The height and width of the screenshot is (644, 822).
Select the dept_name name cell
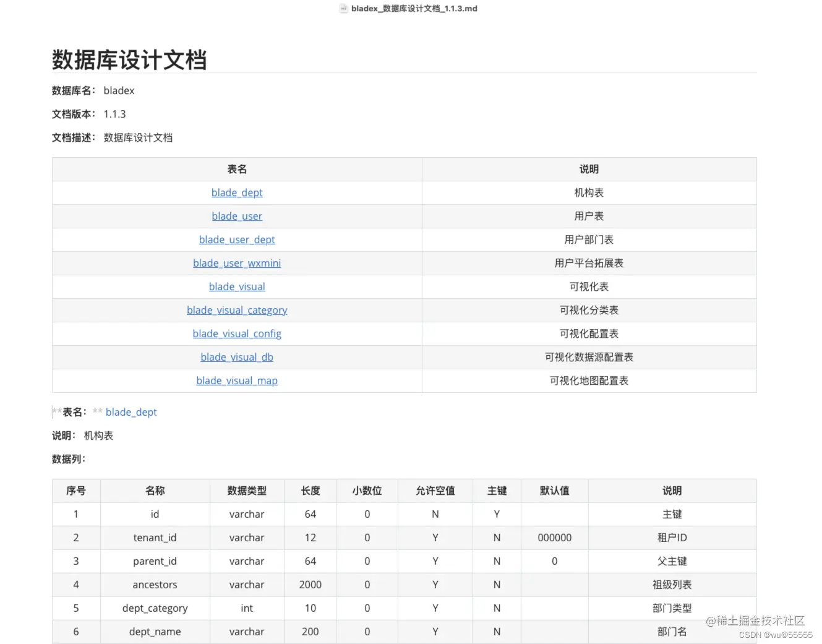tap(155, 632)
